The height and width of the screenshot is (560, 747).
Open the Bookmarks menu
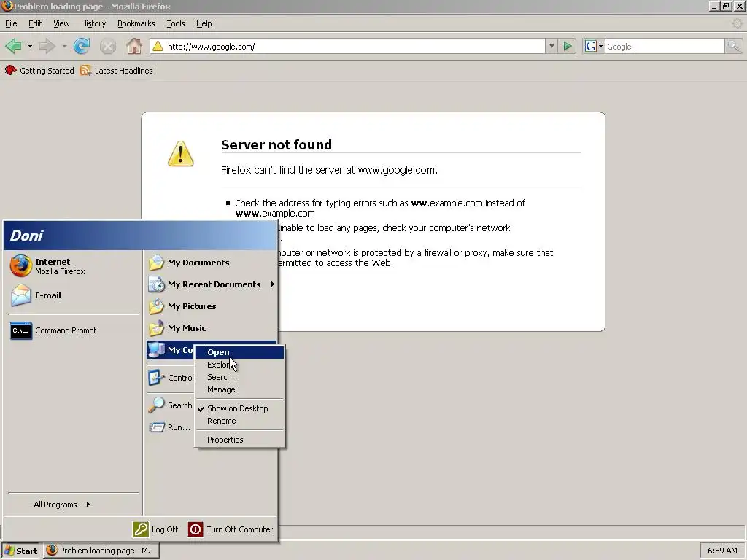tap(136, 23)
